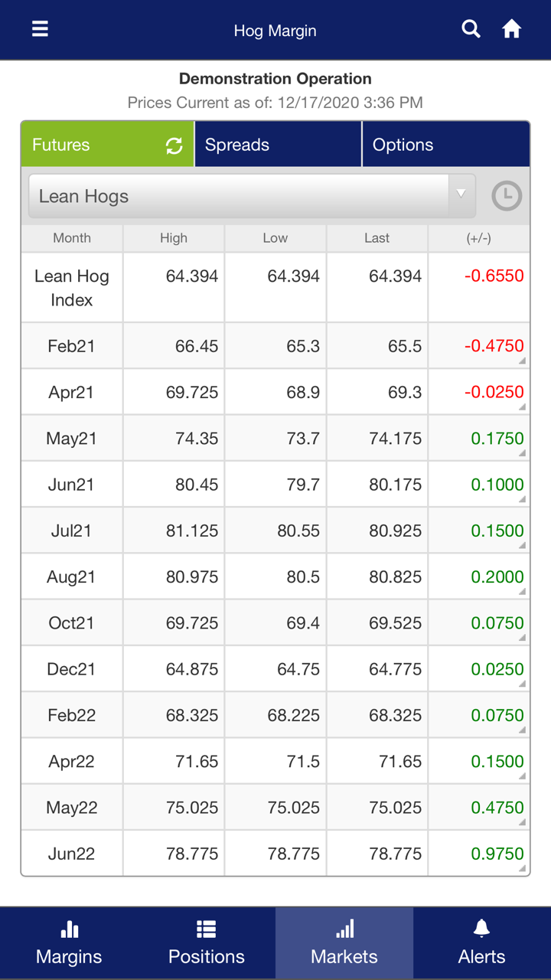Open the Margins bar chart tab
551x980 pixels.
[x=69, y=942]
